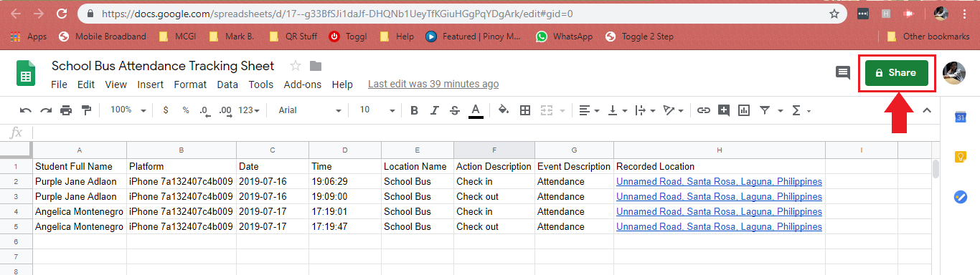Open the cell borders menu
Viewport: 980px width, 275px height.
coord(524,110)
